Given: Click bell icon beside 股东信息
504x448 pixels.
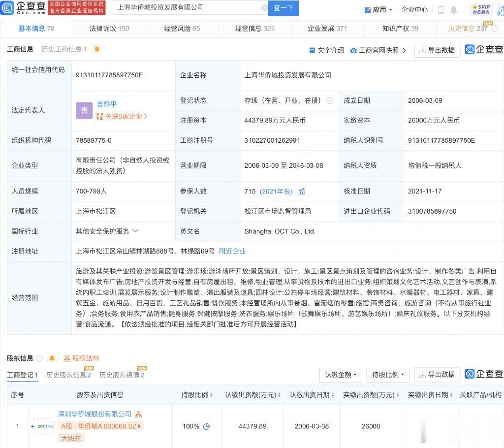Looking at the screenshot, I should pyautogui.click(x=52, y=358).
